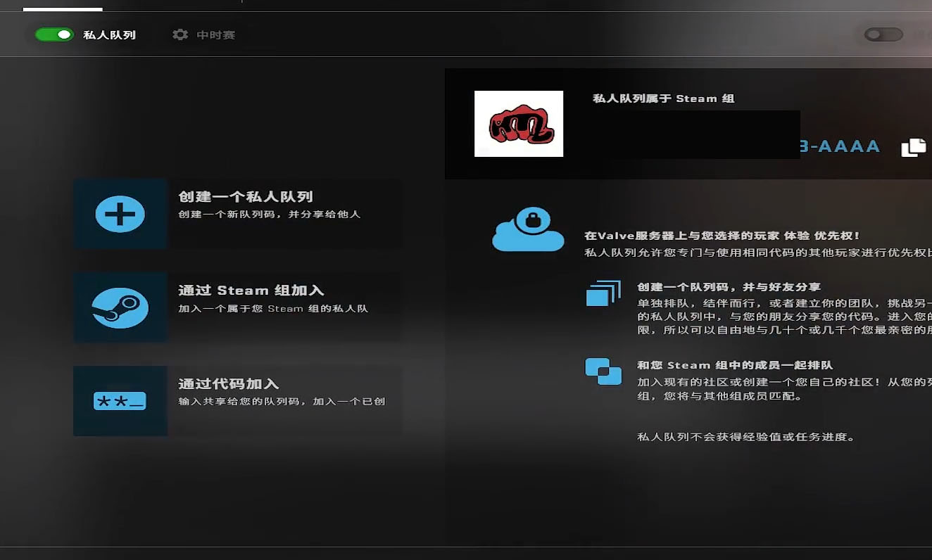Image resolution: width=932 pixels, height=560 pixels.
Task: Toggle the 私人队列 green switch off
Action: (54, 34)
